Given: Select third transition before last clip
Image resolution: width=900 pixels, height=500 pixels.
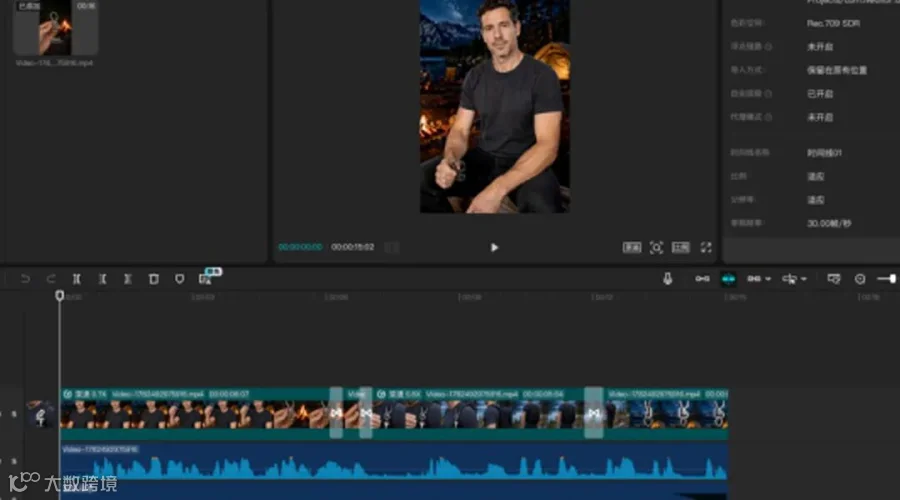Looking at the screenshot, I should [593, 413].
